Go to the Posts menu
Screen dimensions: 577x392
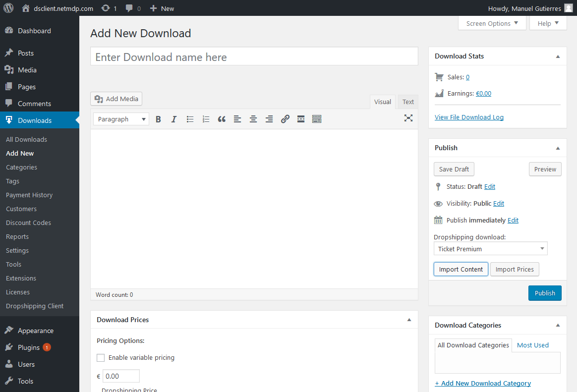pyautogui.click(x=26, y=53)
